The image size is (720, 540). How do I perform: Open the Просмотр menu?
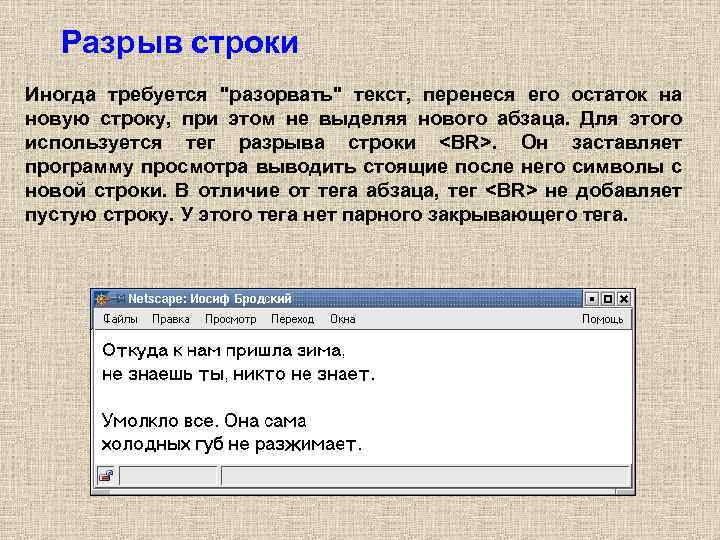tap(231, 319)
